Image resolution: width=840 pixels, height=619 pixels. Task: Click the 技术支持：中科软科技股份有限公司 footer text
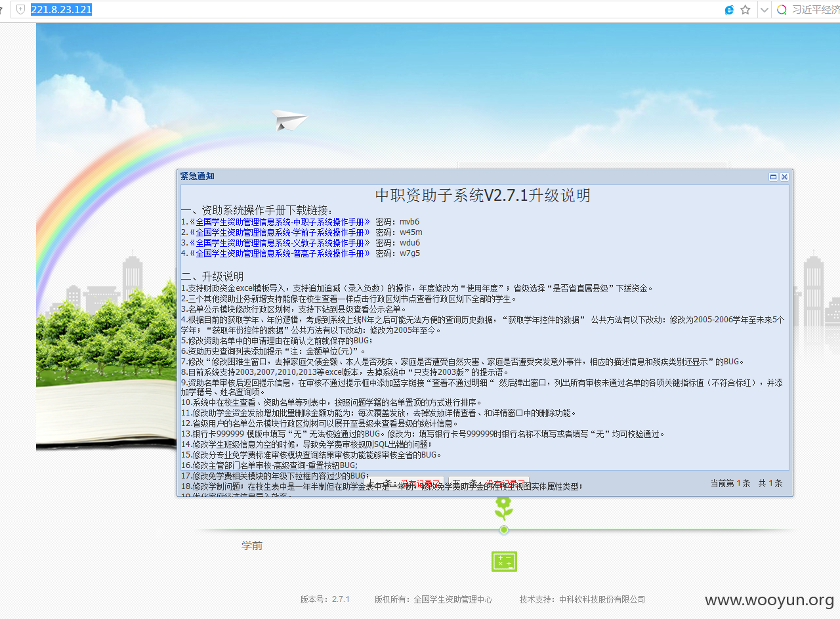tap(582, 599)
